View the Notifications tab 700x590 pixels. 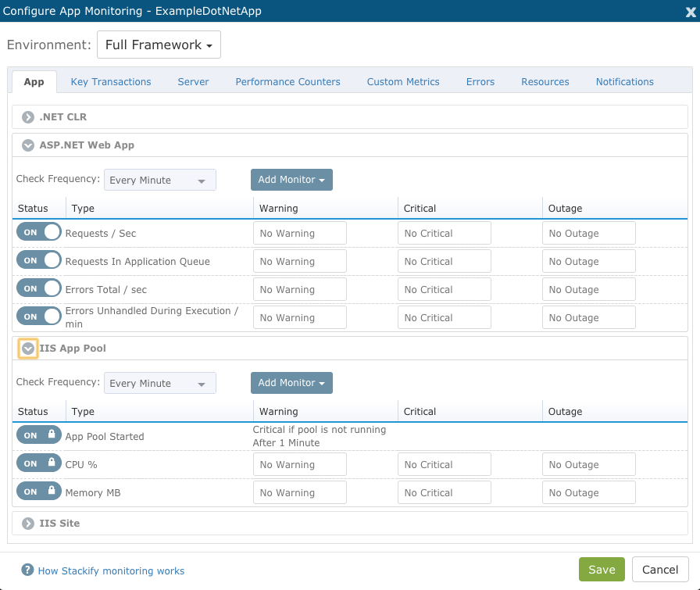pyautogui.click(x=624, y=82)
